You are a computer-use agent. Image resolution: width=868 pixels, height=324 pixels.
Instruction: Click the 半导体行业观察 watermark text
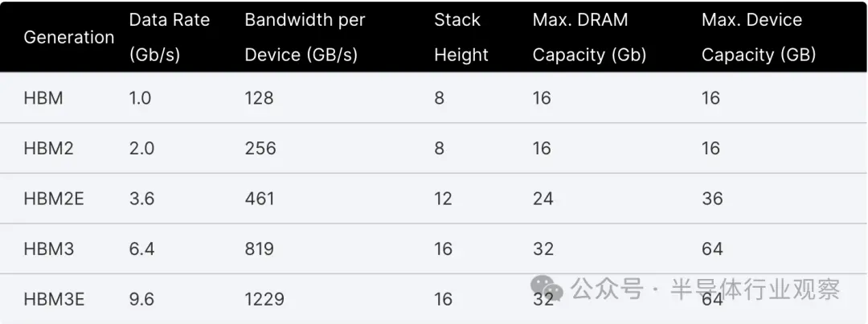pyautogui.click(x=755, y=289)
